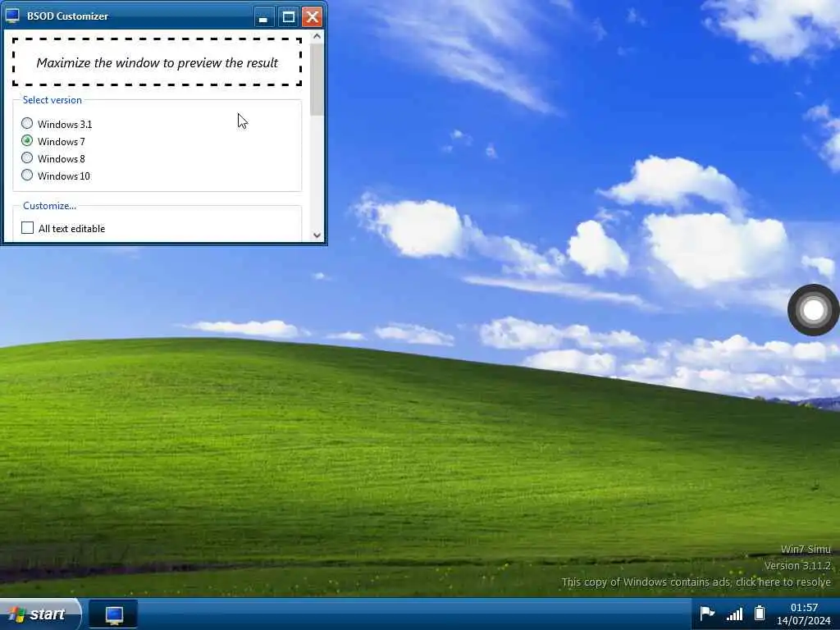The width and height of the screenshot is (840, 630).
Task: Choose the Windows 8 version option
Action: click(x=27, y=158)
